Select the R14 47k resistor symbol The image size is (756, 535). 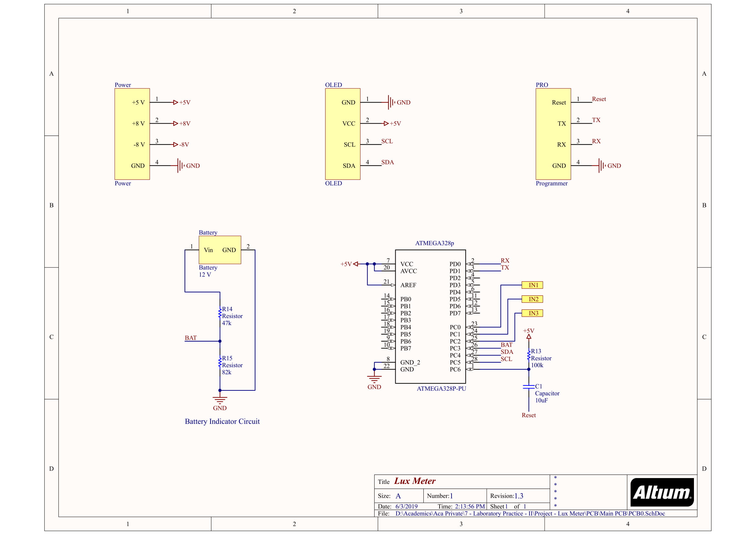[x=220, y=313]
